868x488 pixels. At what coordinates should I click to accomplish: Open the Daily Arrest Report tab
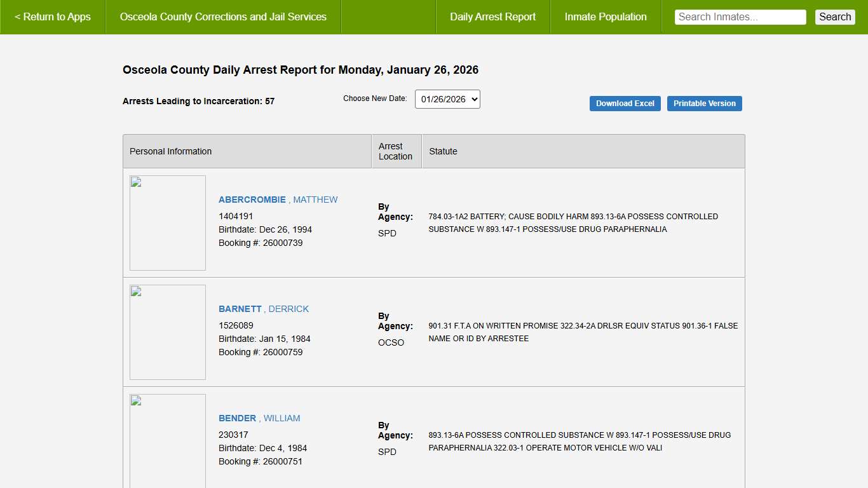point(492,17)
